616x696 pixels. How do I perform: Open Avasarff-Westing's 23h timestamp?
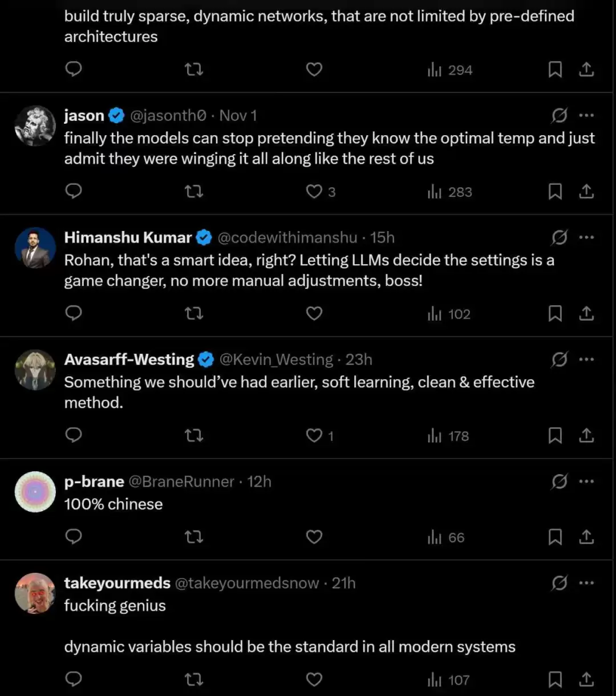tap(359, 360)
